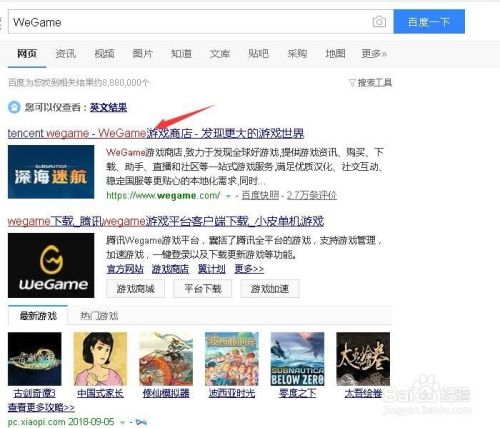The height and width of the screenshot is (428, 500).
Task: Click the 古剑奇谭3 game cover image
Action: tap(35, 359)
